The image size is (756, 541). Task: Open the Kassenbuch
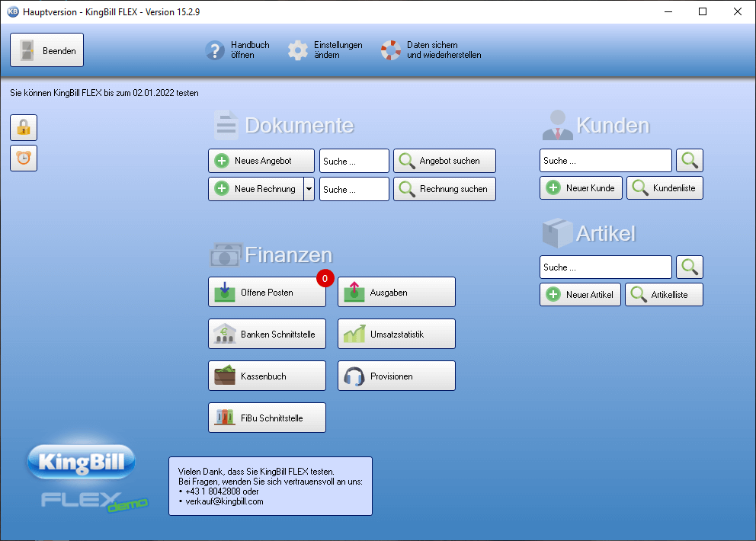point(267,376)
